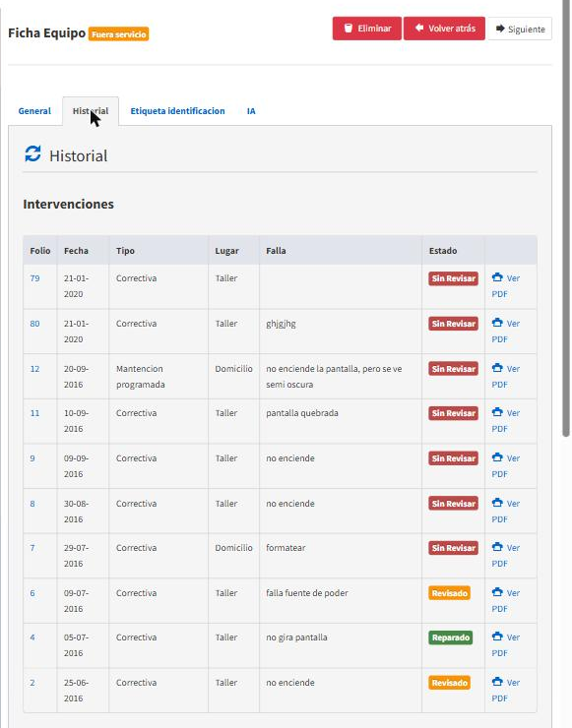Click the vertical page scrollbar
The image size is (572, 728).
click(565, 218)
